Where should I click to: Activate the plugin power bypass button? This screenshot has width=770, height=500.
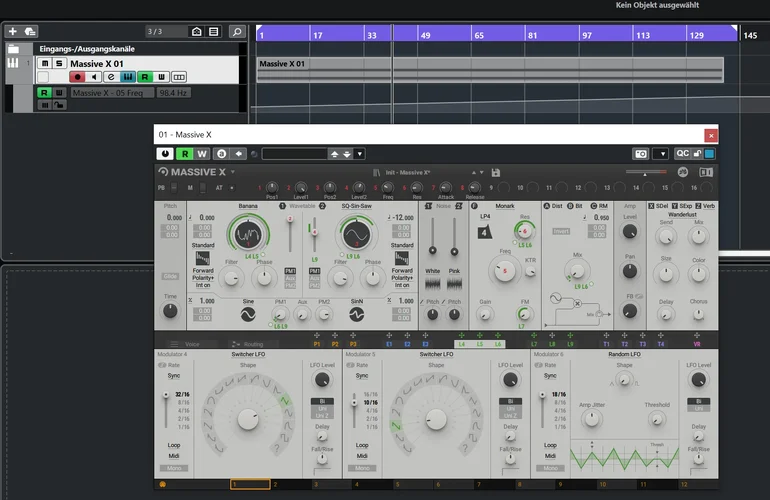tap(164, 154)
